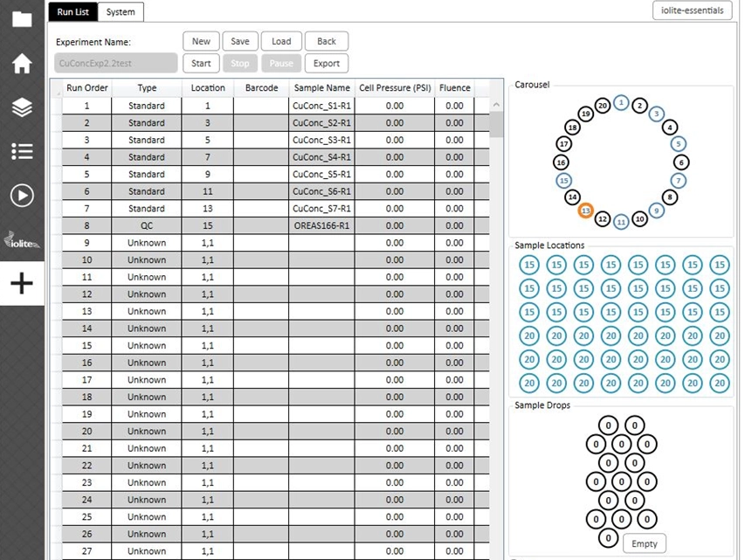This screenshot has height=560, width=745.
Task: Click the iolite logo in the sidebar
Action: 22,241
